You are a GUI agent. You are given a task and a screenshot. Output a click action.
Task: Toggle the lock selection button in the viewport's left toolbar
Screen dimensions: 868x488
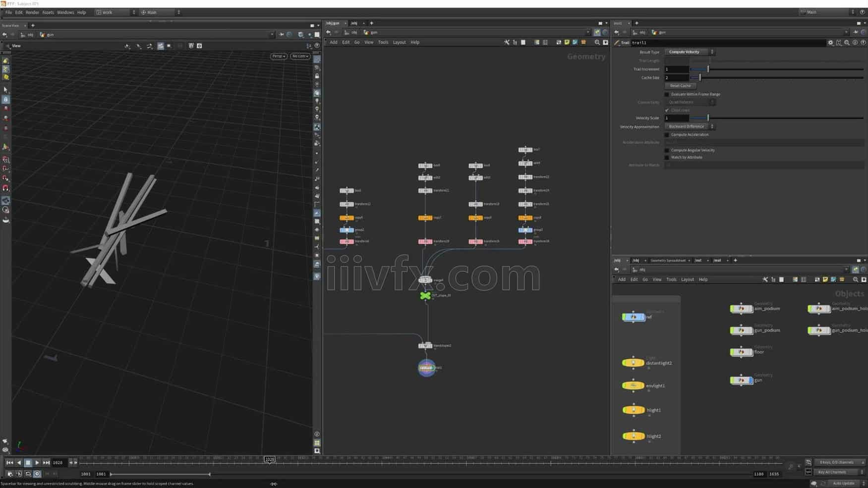pyautogui.click(x=6, y=100)
